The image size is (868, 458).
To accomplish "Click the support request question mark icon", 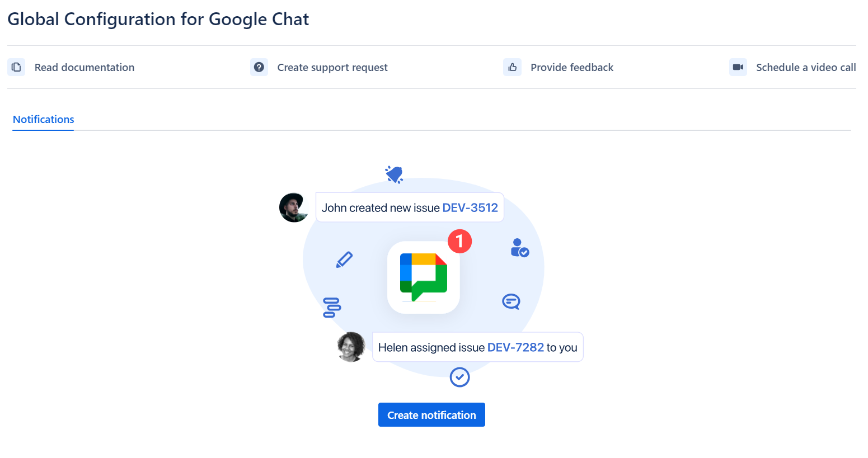I will coord(259,67).
